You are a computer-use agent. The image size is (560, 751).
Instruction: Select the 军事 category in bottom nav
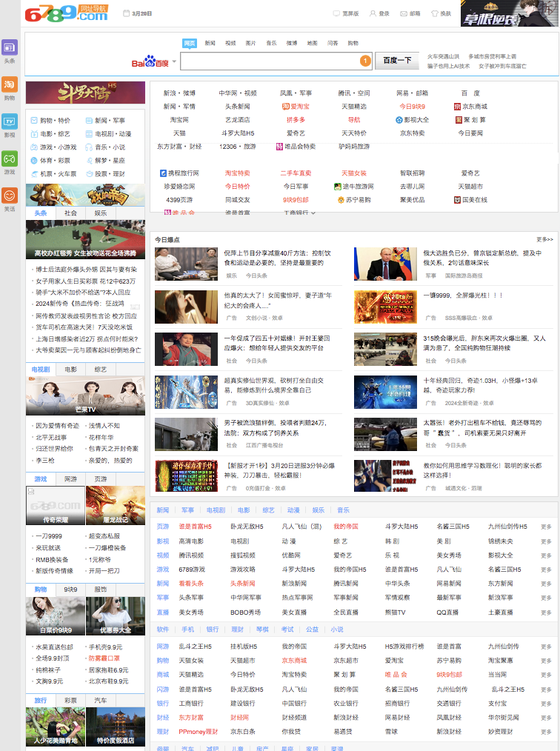188,510
